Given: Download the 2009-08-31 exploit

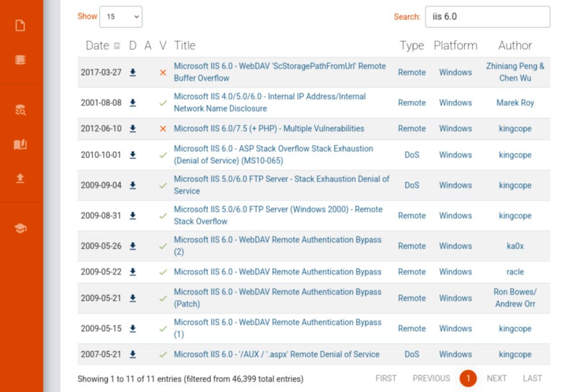Looking at the screenshot, I should [133, 215].
